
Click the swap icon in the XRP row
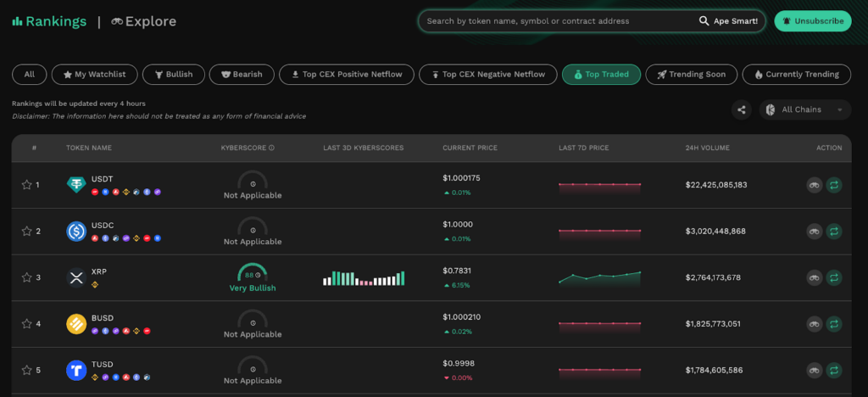(x=834, y=277)
